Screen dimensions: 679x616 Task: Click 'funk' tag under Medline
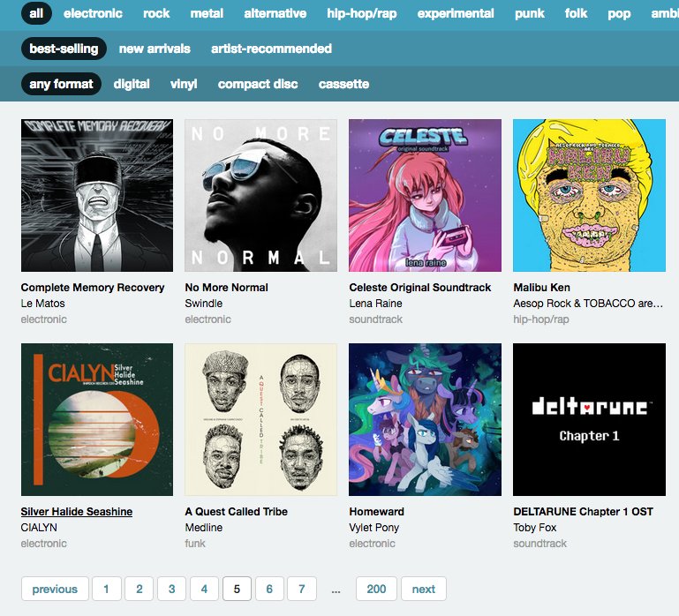pos(195,544)
